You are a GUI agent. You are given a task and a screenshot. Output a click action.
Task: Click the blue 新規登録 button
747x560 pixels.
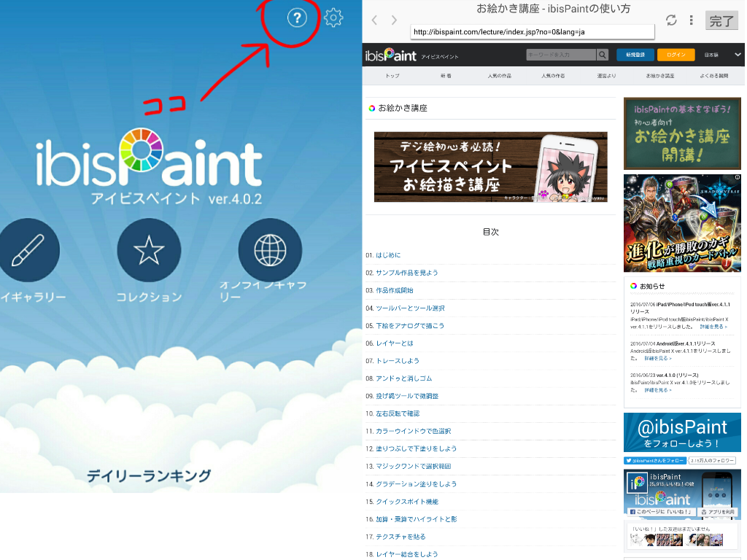tap(635, 55)
